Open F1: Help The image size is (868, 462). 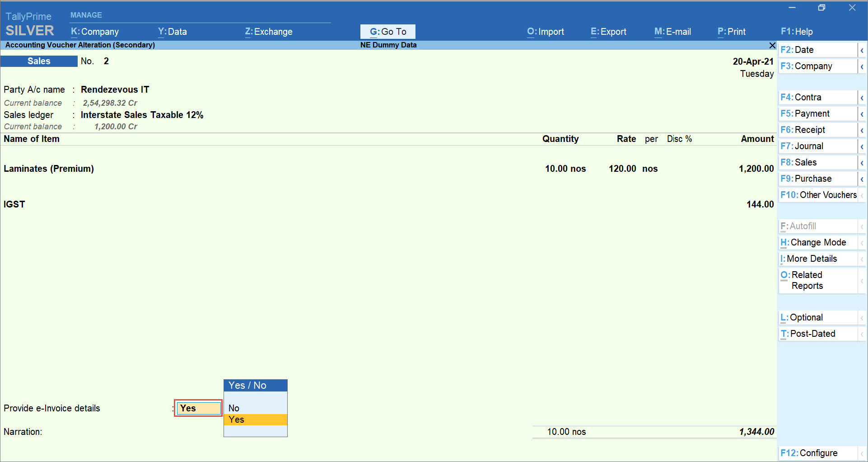click(x=797, y=32)
